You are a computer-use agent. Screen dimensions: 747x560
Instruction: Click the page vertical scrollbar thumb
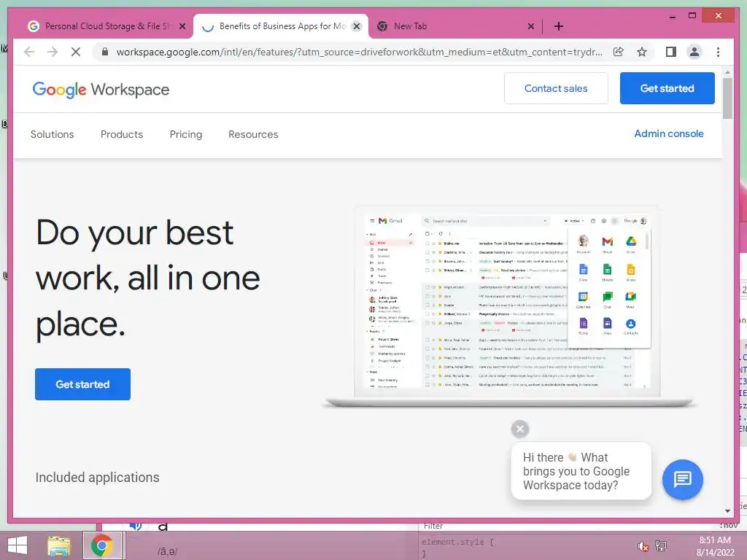pyautogui.click(x=727, y=98)
